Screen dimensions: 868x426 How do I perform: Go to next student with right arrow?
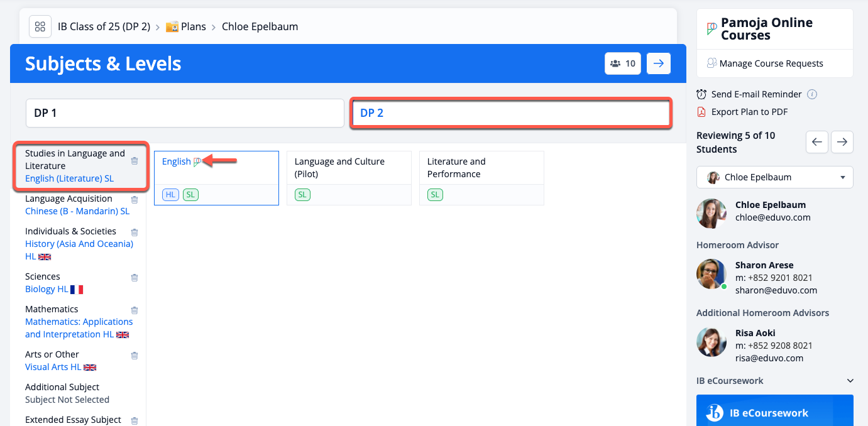coord(842,142)
